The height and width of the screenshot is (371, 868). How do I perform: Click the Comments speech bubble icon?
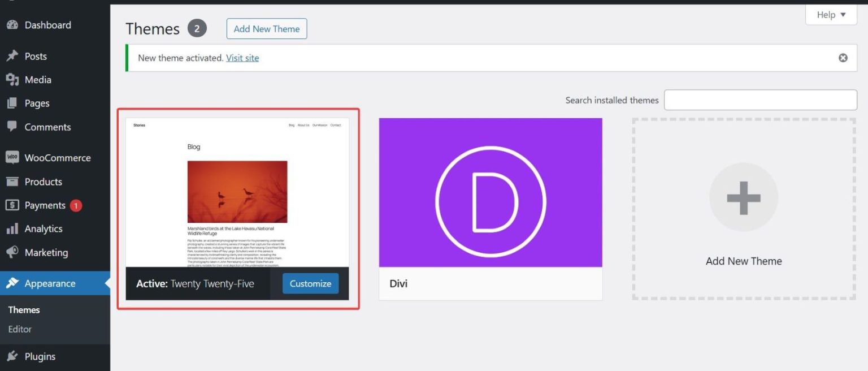click(x=12, y=127)
